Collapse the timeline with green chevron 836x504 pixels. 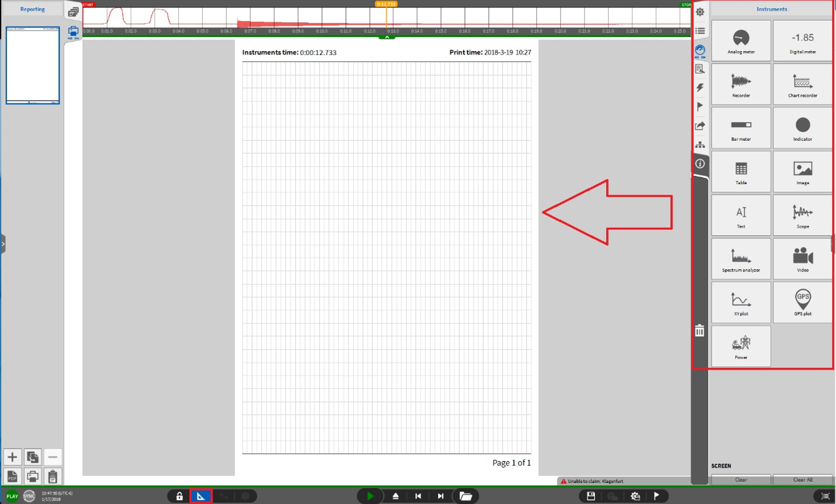(x=387, y=37)
